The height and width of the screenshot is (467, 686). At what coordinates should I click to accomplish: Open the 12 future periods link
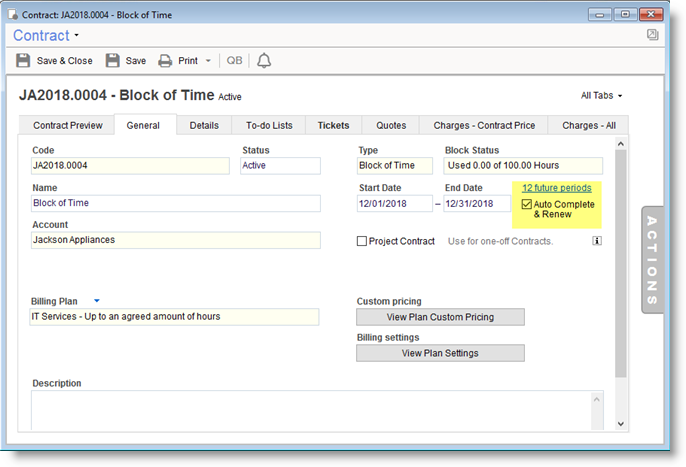click(556, 188)
